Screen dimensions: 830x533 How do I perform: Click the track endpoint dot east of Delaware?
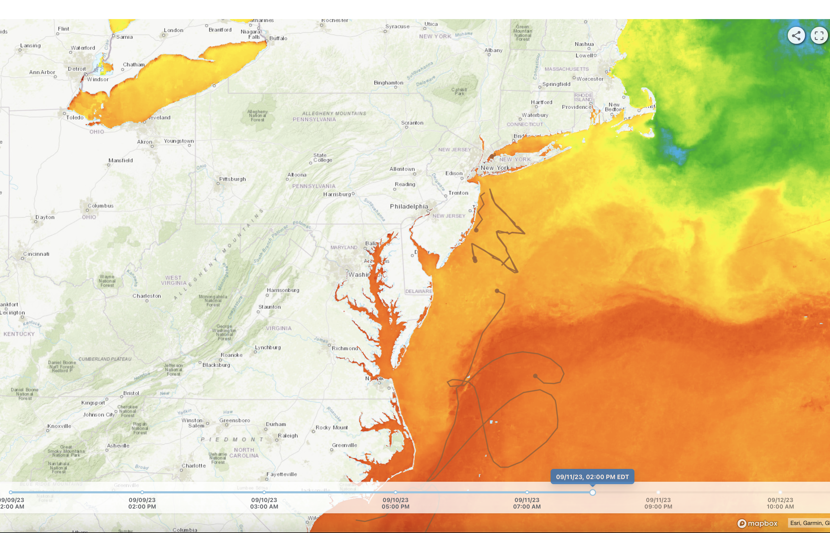pyautogui.click(x=497, y=291)
